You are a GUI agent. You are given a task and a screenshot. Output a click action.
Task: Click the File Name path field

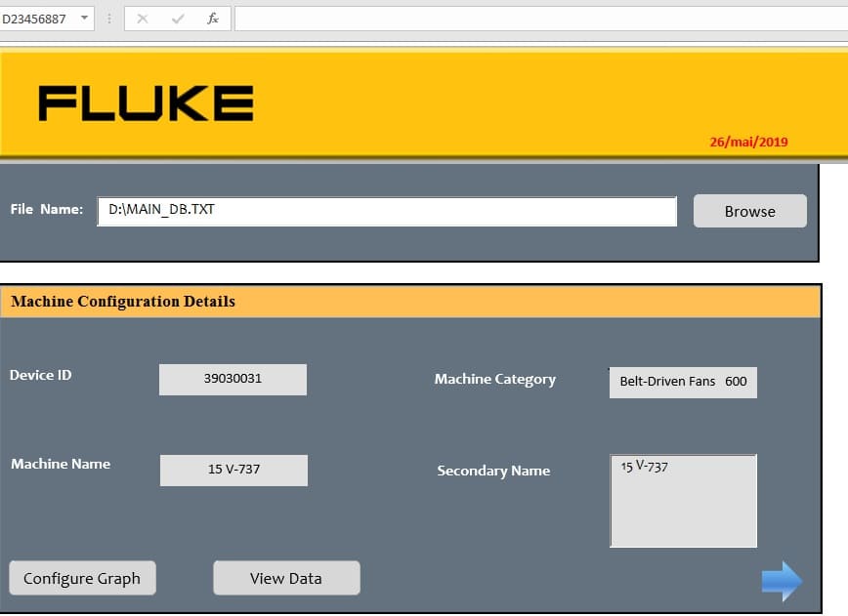[x=386, y=211]
